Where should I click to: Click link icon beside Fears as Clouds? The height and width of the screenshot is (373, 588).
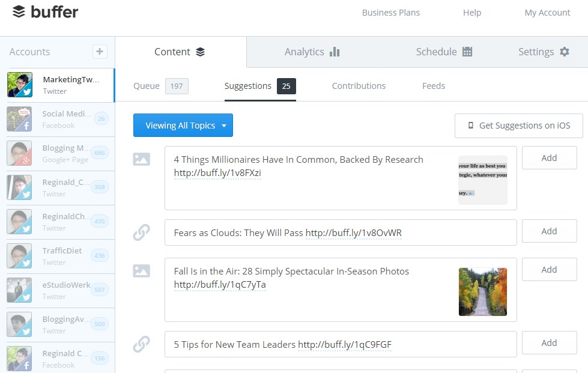(x=141, y=232)
